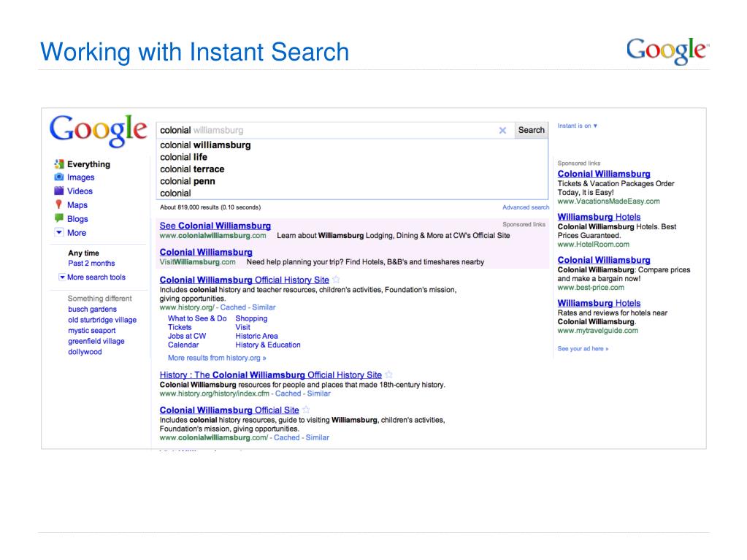Click the Videos filmstrip icon
This screenshot has width=747, height=560.
[59, 191]
